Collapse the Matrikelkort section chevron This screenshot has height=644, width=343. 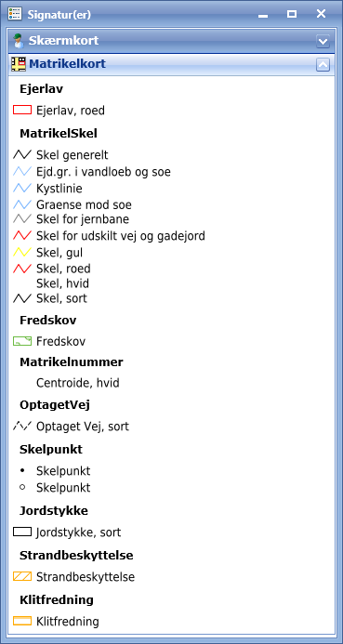point(323,64)
